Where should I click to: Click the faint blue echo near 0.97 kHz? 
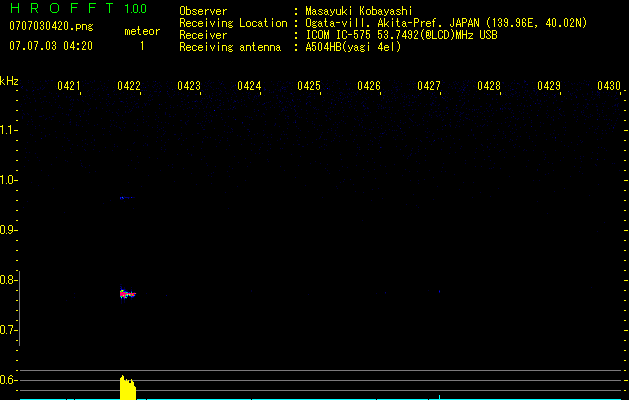tap(126, 197)
